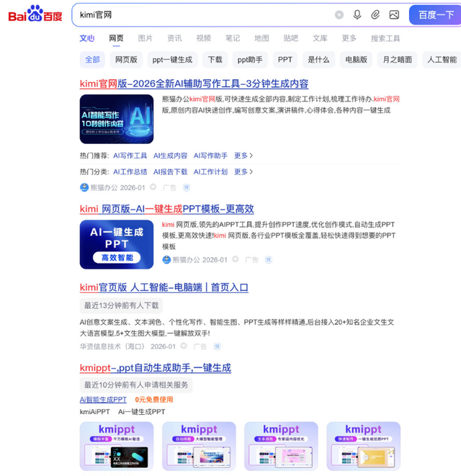This screenshot has width=461, height=476.
Task: Click the 最近10分钟前有人申请相关服务 tag
Action: coord(136,385)
